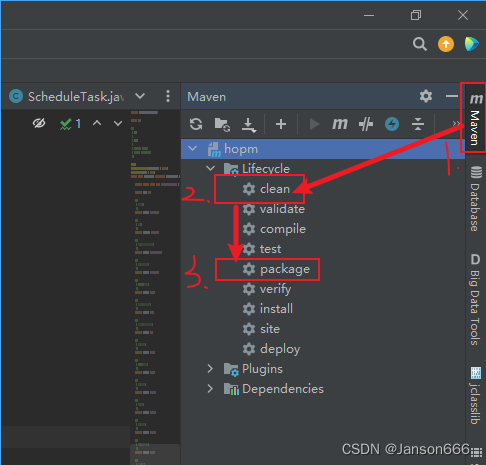Execute Maven goal m icon

(x=340, y=124)
